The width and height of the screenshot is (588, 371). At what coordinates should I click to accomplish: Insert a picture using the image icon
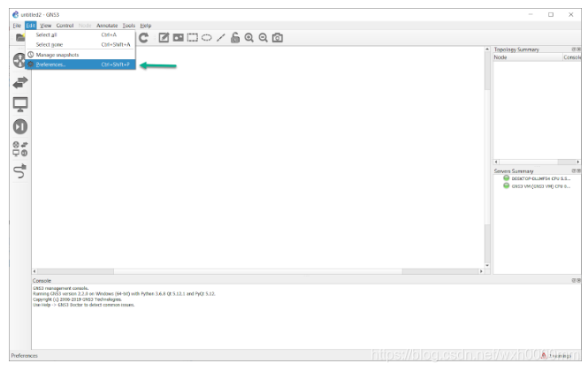pyautogui.click(x=178, y=37)
